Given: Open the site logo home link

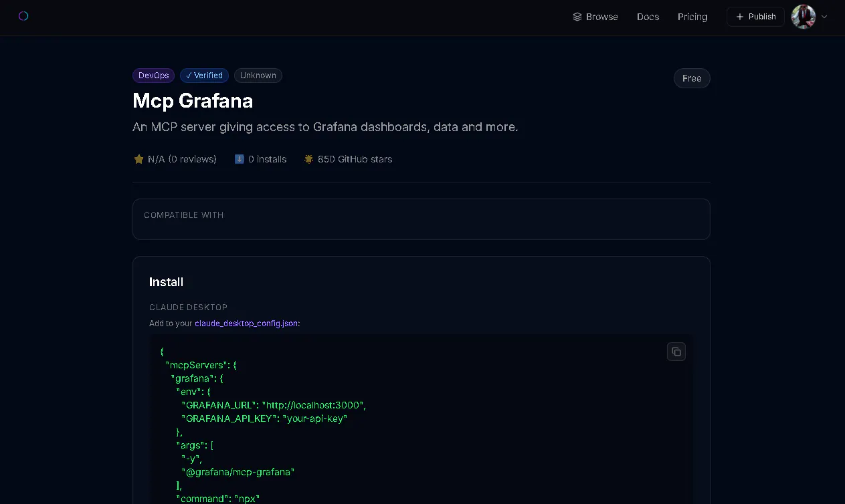Looking at the screenshot, I should click(x=23, y=16).
